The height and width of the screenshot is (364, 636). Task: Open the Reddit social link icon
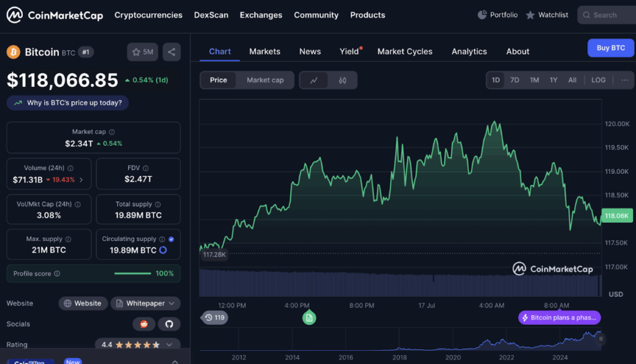point(144,324)
